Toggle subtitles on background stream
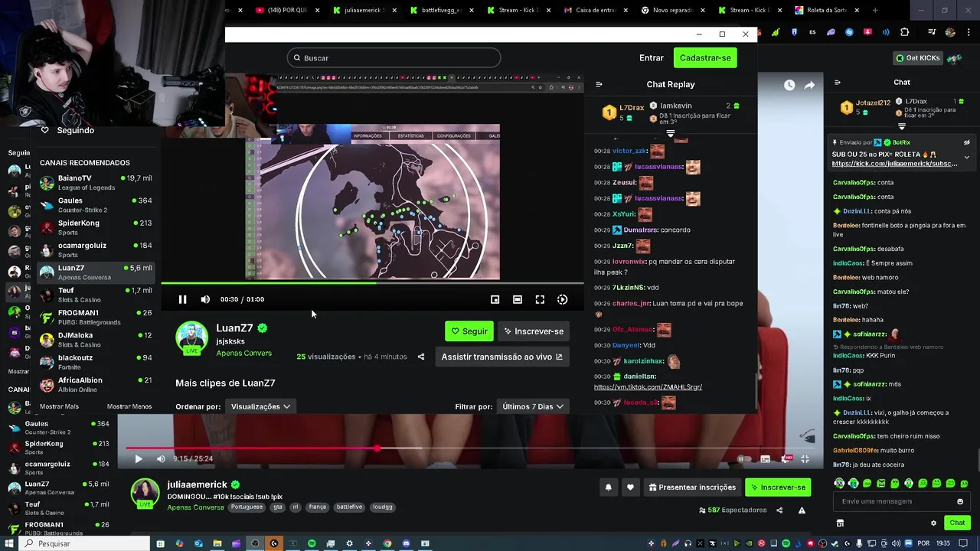 coord(765,459)
